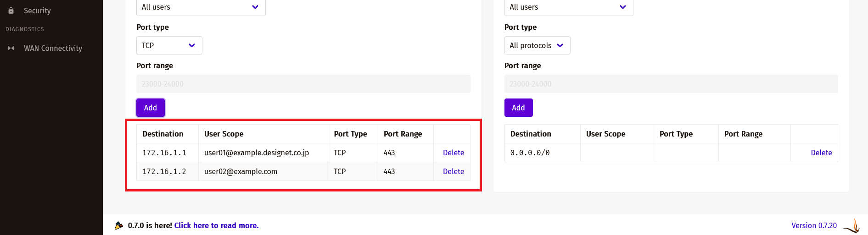The image size is (868, 235).
Task: Open WAN Connectivity diagnostics page
Action: pyautogui.click(x=53, y=48)
